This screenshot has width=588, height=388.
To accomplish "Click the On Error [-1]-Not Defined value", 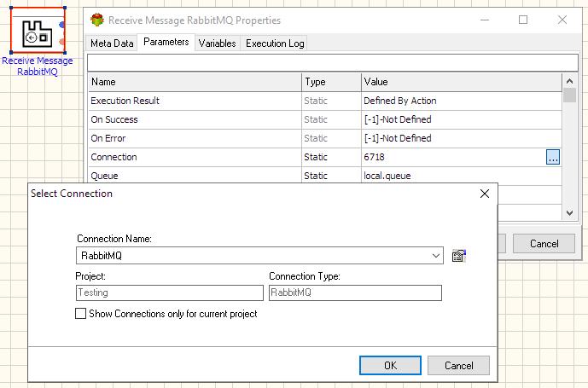I will 397,138.
